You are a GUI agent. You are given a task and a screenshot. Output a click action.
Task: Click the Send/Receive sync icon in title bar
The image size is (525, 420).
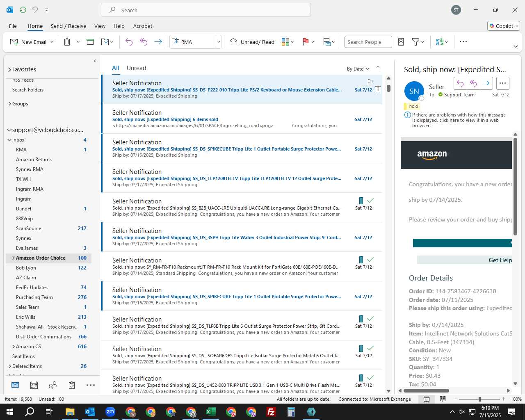point(23,9)
